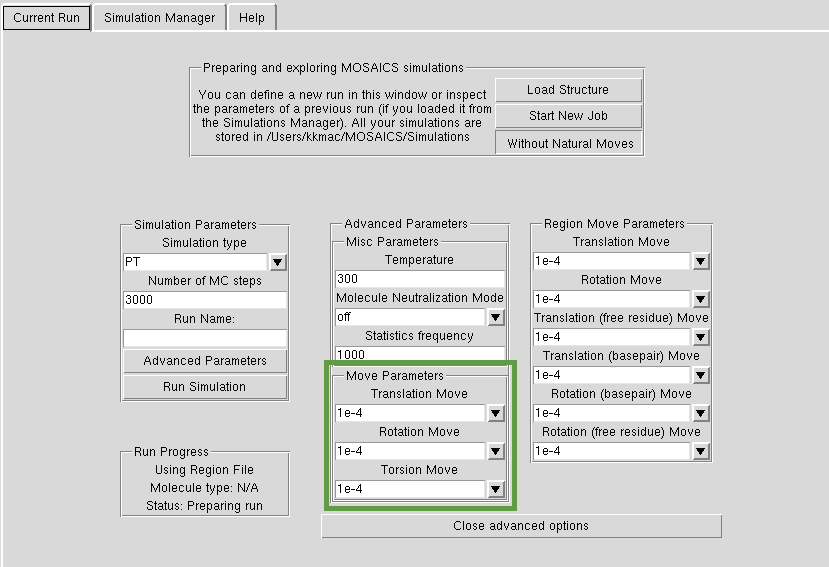Open Molecule Neutralization Mode dropdown arrow
Screen dimensions: 829x567
[495, 317]
